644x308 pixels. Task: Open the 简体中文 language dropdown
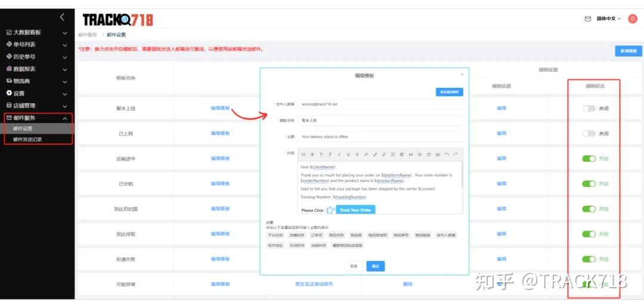tap(609, 19)
